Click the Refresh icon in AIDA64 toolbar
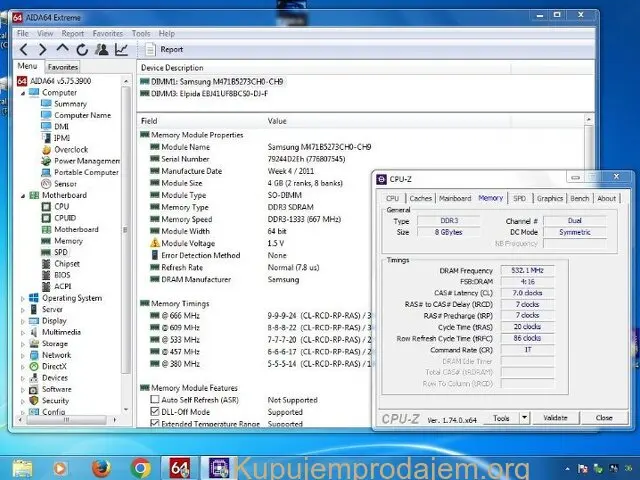The height and width of the screenshot is (480, 640). [82, 49]
